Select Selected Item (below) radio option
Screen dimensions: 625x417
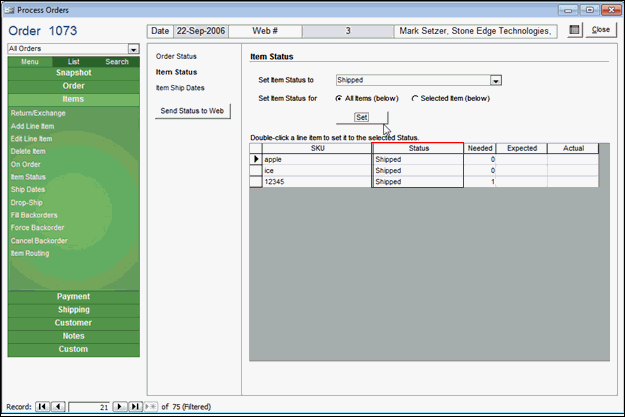415,98
